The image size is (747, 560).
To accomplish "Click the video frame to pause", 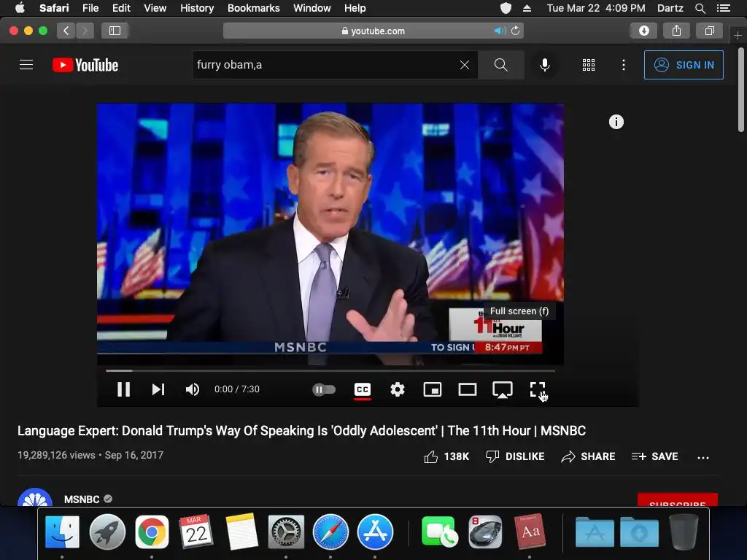I will pos(330,233).
